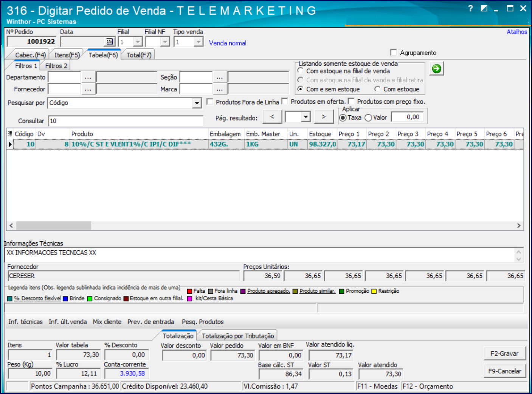Open Departamento lookup ellipsis button
The width and height of the screenshot is (532, 394).
88,77
